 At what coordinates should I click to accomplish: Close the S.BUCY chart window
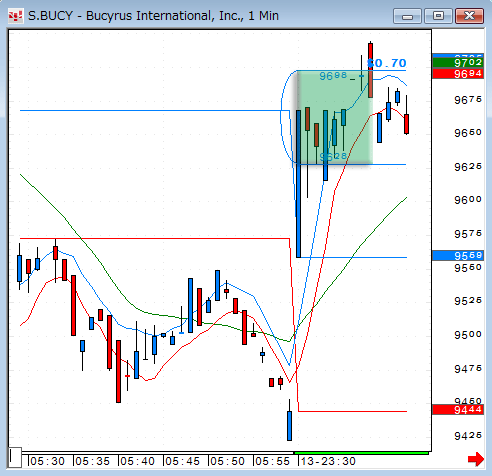coord(469,16)
